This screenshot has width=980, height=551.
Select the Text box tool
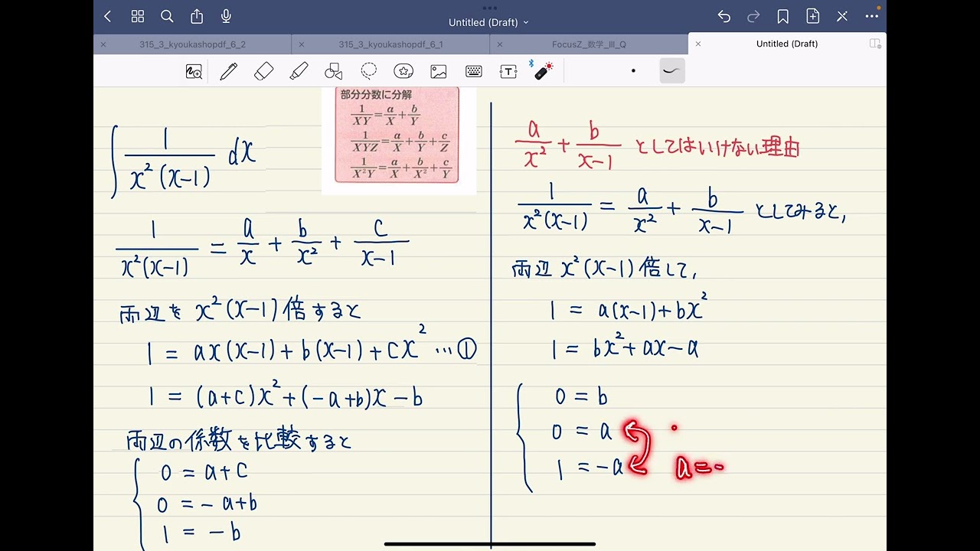pyautogui.click(x=508, y=71)
